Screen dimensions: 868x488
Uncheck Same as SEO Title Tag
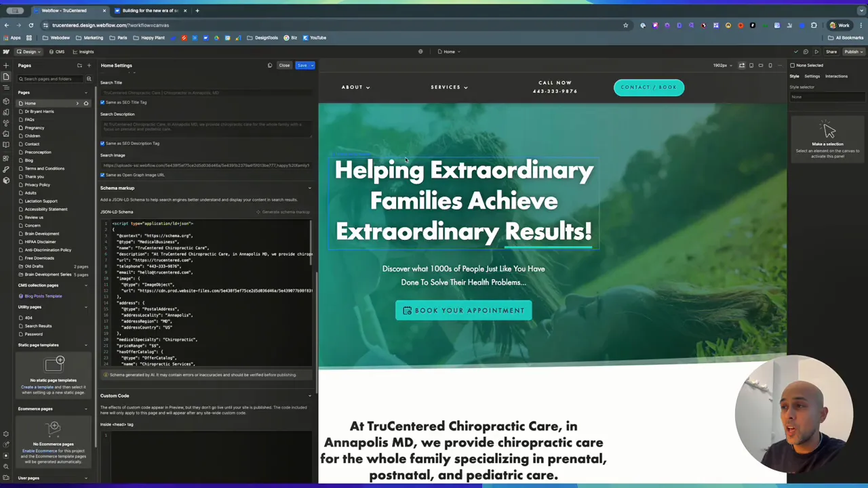(x=102, y=102)
